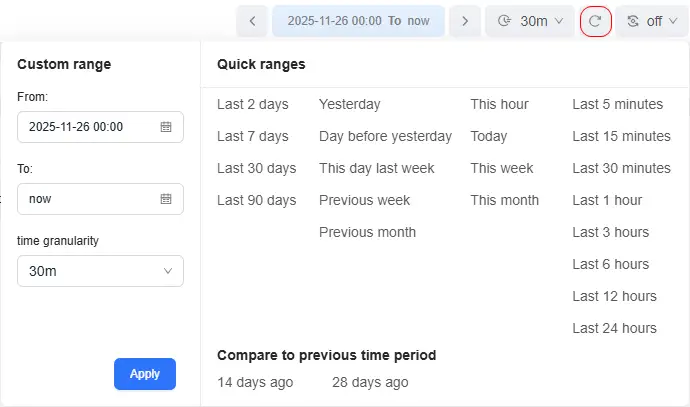Compare to 14 days ago

255,382
